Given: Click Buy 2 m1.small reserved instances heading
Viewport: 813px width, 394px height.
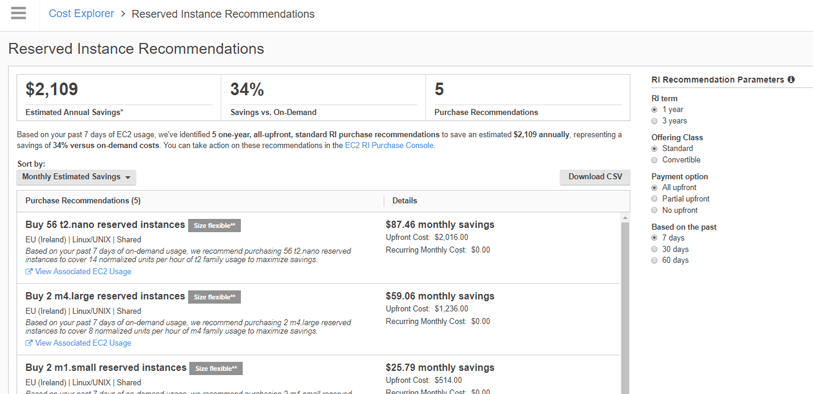Looking at the screenshot, I should pos(106,368).
